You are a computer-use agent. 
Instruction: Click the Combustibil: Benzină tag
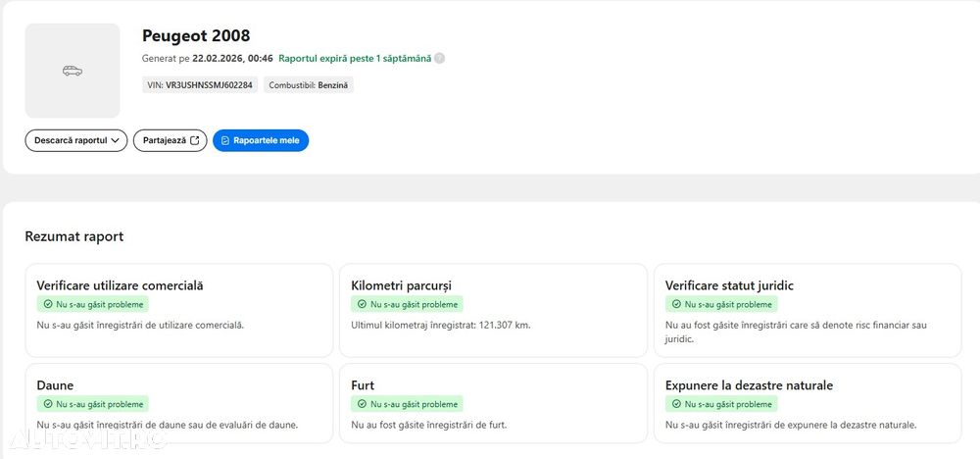[x=309, y=85]
